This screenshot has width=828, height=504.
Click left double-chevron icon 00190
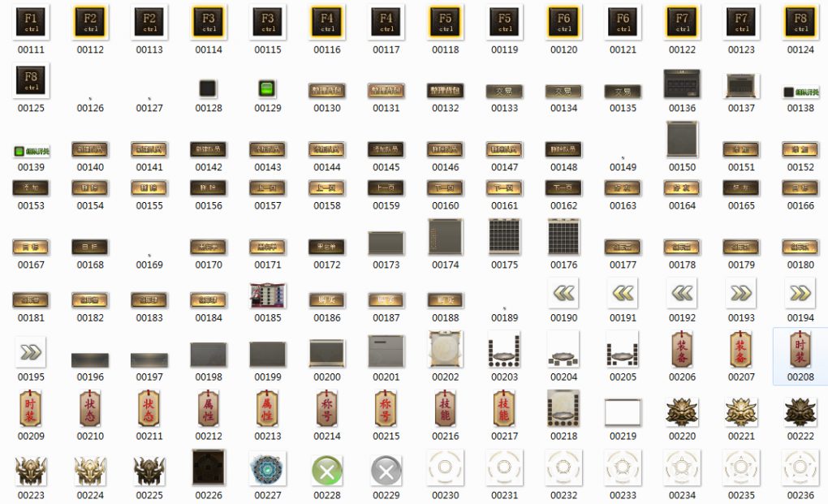tap(564, 293)
